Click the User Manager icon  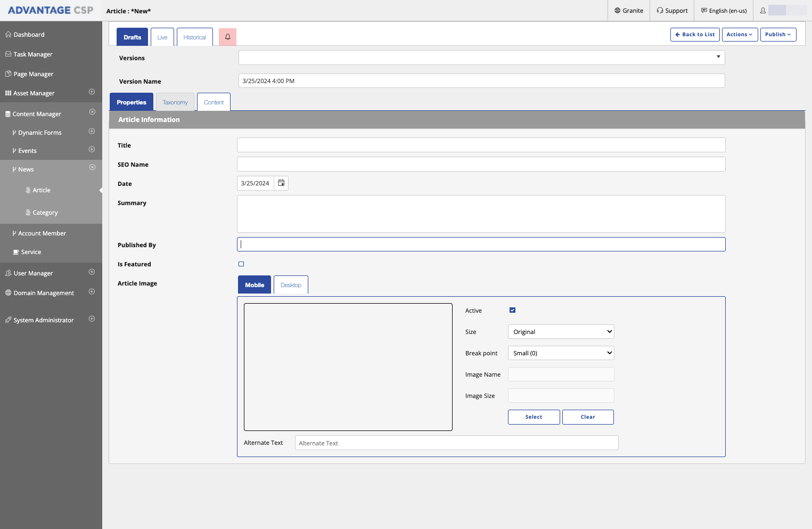point(8,273)
